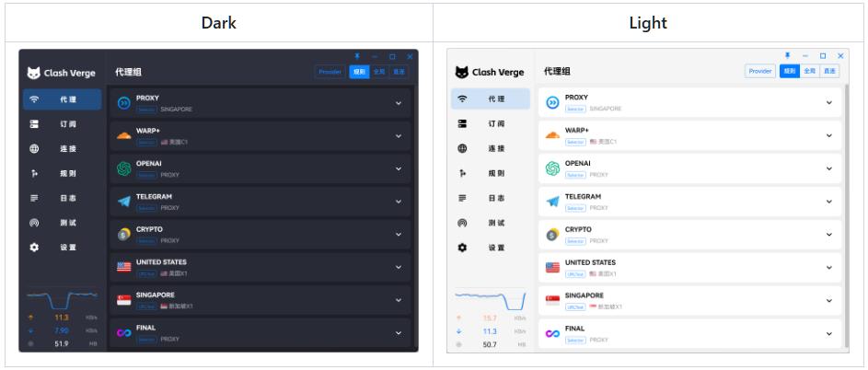This screenshot has width=868, height=370.
Task: Expand the CRYPTO group in Dark window
Action: [x=399, y=235]
